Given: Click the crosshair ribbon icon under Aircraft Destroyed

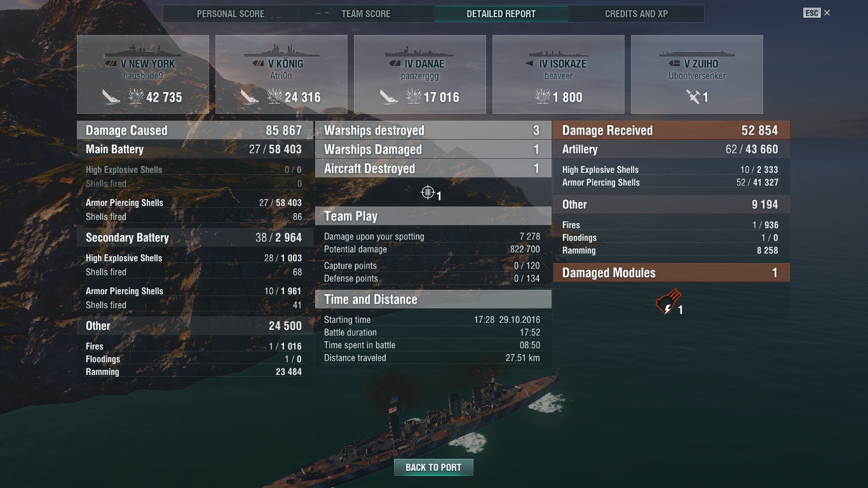Looking at the screenshot, I should pos(428,192).
